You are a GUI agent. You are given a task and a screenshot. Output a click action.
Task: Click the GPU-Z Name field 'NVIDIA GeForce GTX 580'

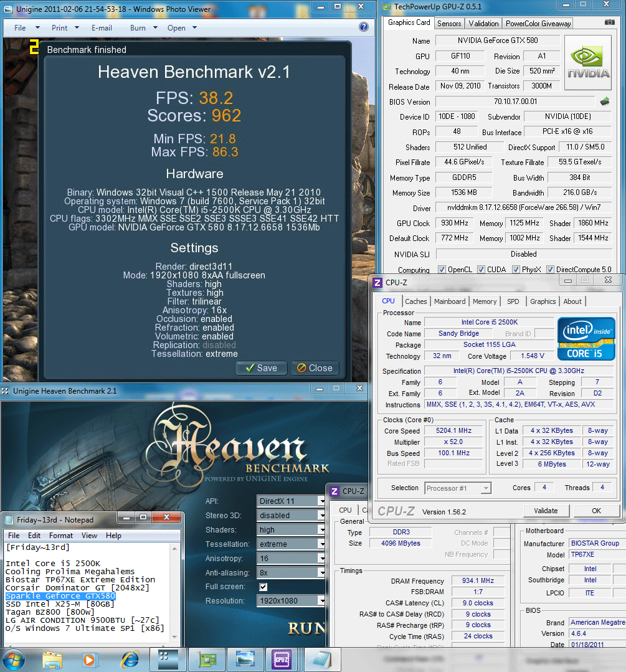498,40
